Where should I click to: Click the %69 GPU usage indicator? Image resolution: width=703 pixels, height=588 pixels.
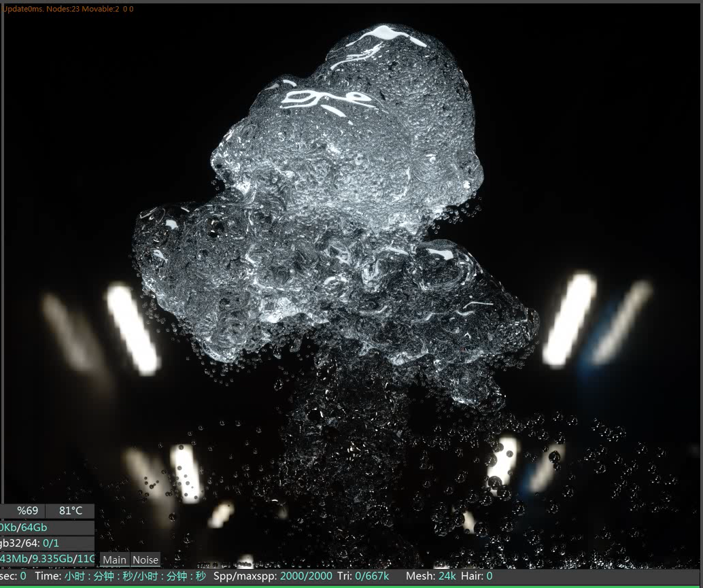point(27,511)
